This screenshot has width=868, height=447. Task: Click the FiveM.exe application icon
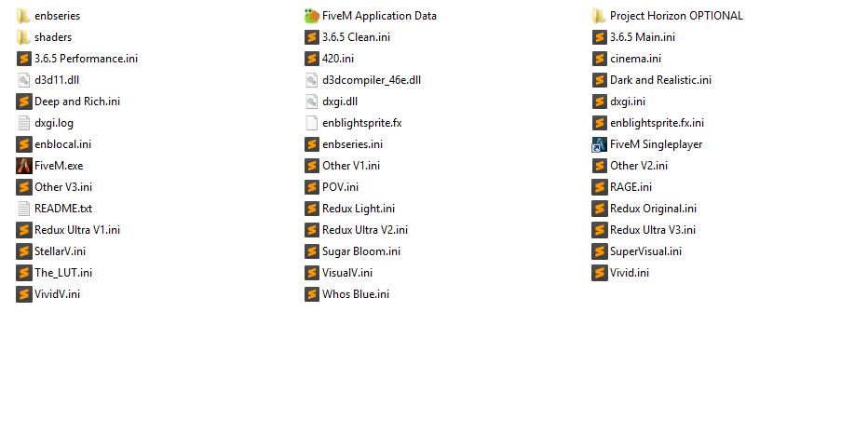[x=24, y=166]
